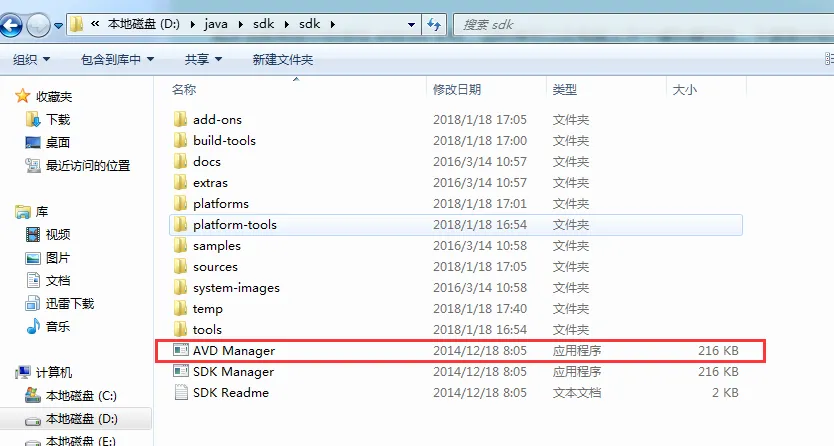Open the 组织 menu
The width and height of the screenshot is (834, 446).
point(31,60)
